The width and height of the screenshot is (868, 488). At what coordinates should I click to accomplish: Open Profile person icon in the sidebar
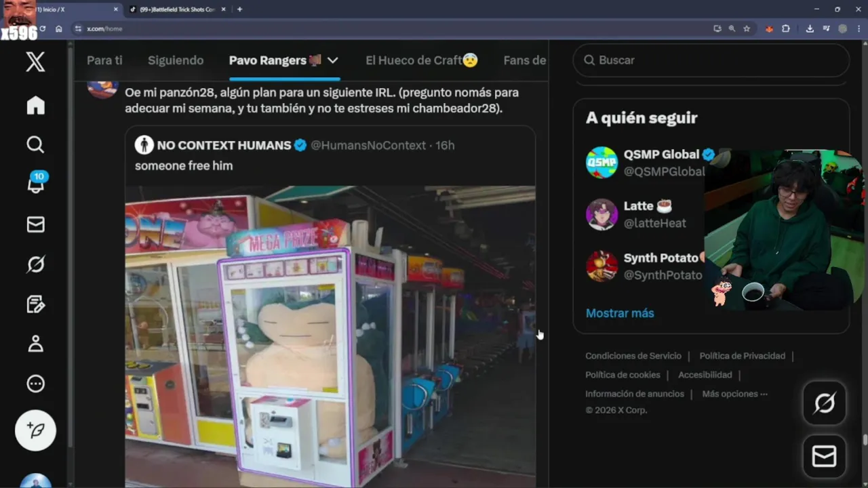(35, 344)
